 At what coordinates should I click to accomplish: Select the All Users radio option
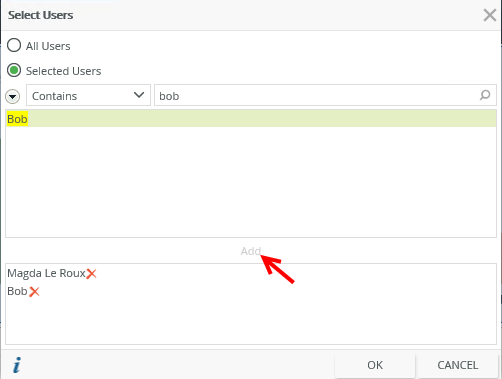coord(14,45)
